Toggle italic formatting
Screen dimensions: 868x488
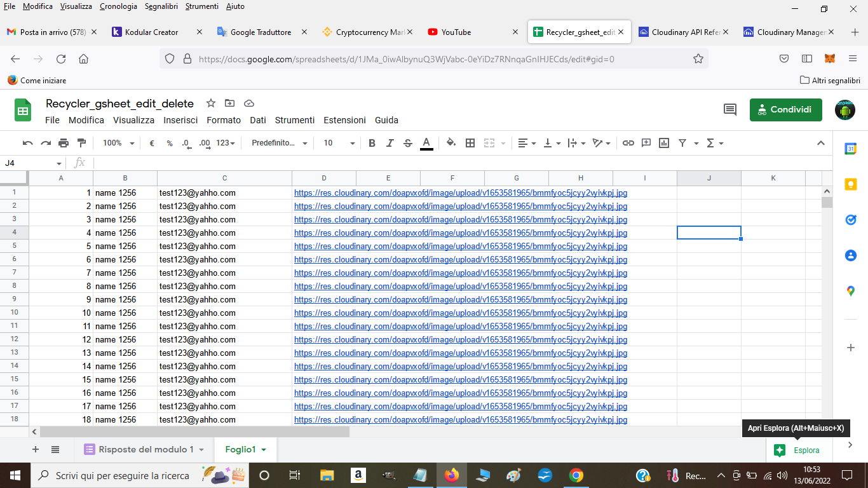(390, 143)
